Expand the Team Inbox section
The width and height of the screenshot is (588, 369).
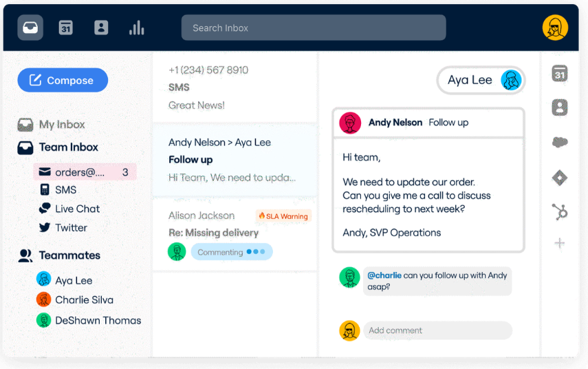[68, 147]
